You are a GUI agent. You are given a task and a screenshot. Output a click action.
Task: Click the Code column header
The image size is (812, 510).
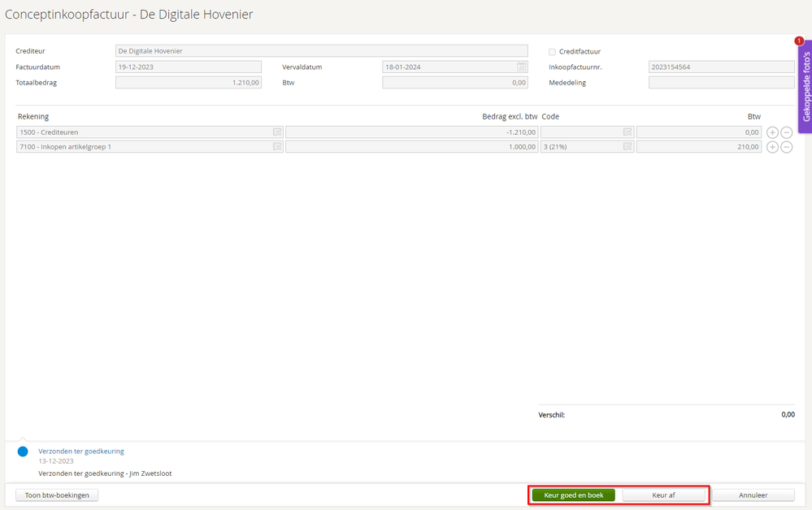[550, 116]
